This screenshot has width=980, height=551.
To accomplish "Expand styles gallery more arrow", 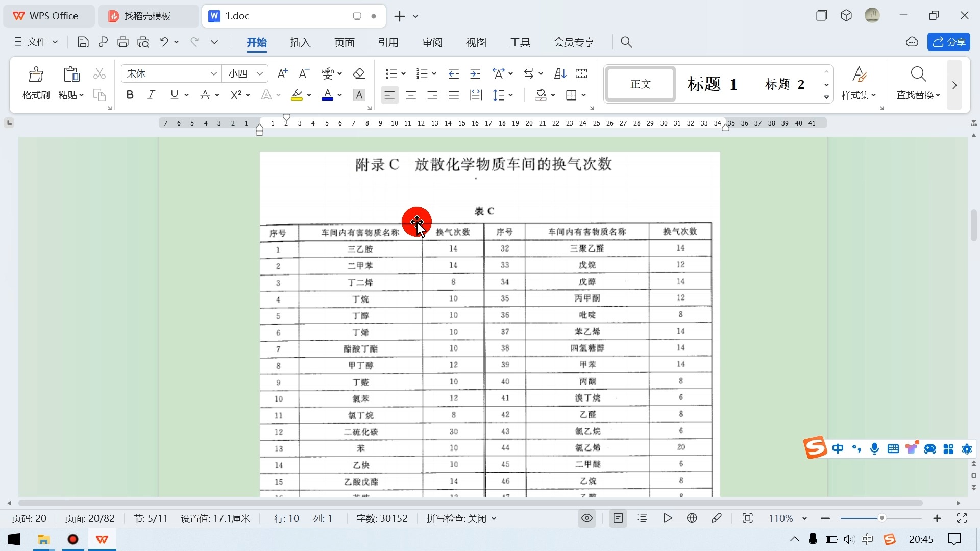I will point(826,97).
